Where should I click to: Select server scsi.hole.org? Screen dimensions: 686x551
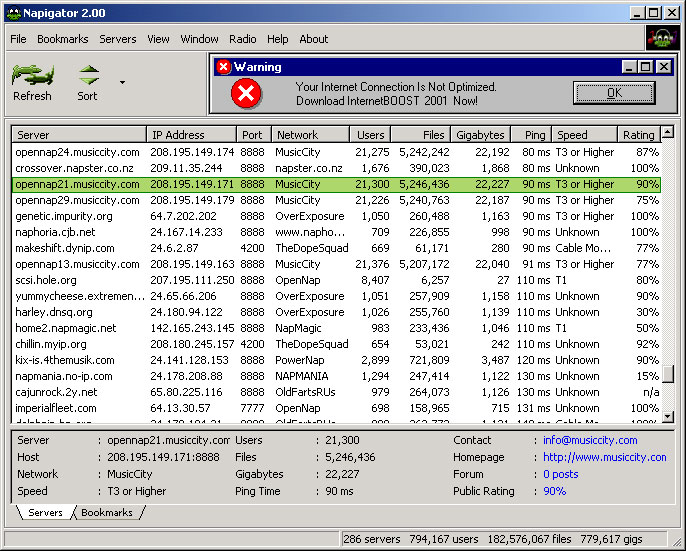click(336, 280)
